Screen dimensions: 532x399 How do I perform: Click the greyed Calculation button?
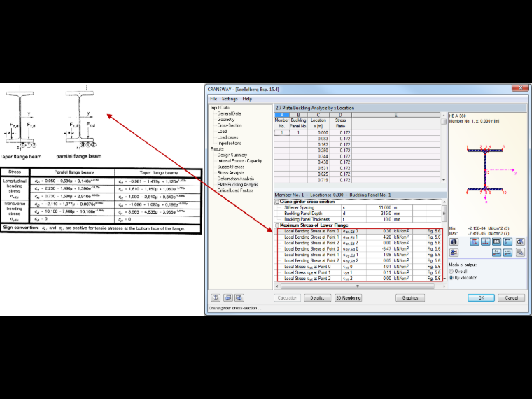point(288,298)
